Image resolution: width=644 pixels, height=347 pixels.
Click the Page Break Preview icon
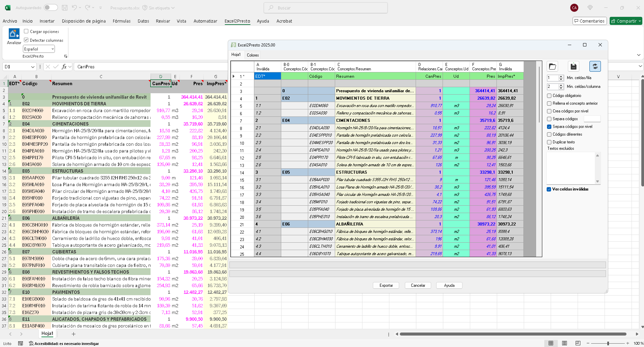[578, 343]
